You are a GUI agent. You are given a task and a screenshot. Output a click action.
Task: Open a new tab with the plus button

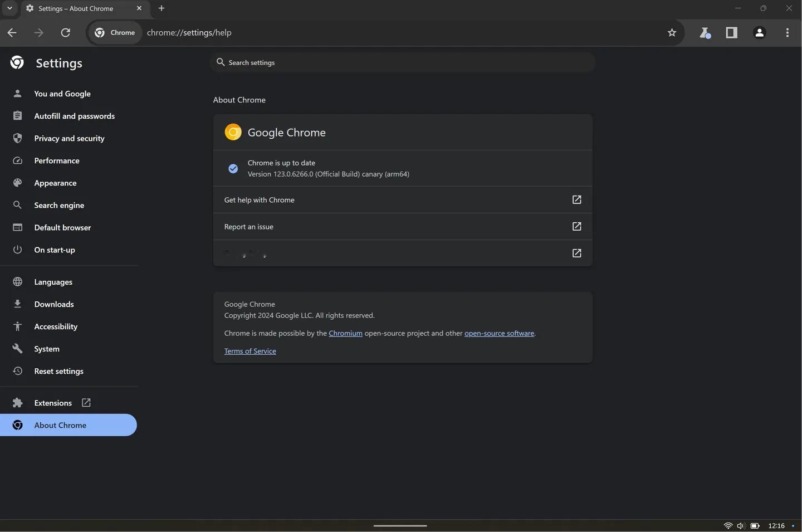pos(162,8)
